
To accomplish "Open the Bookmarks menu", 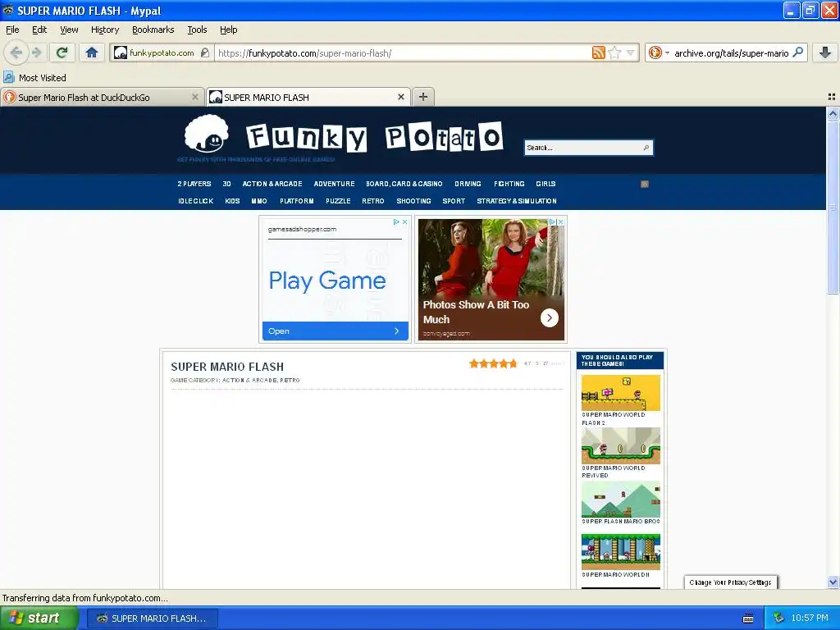I will point(153,30).
